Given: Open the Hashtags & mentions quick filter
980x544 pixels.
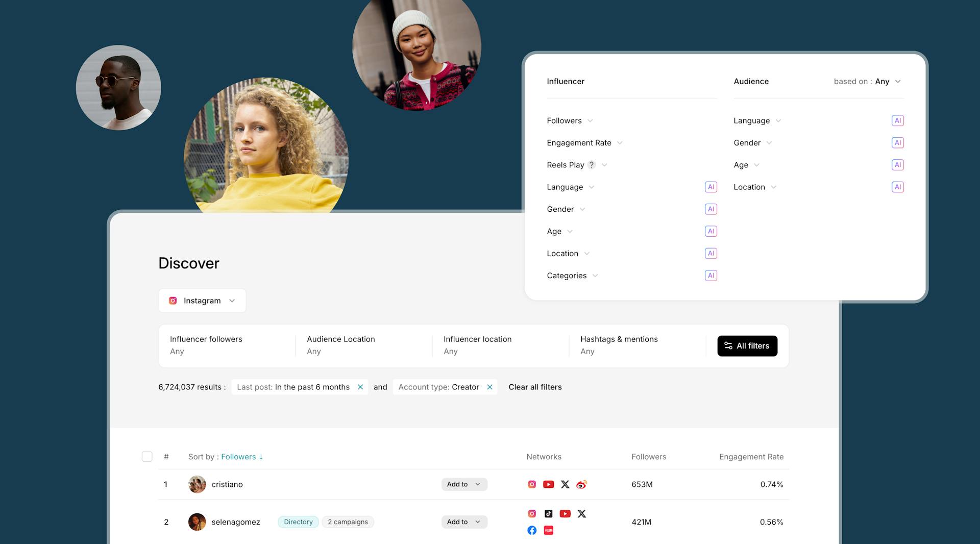Looking at the screenshot, I should click(637, 345).
